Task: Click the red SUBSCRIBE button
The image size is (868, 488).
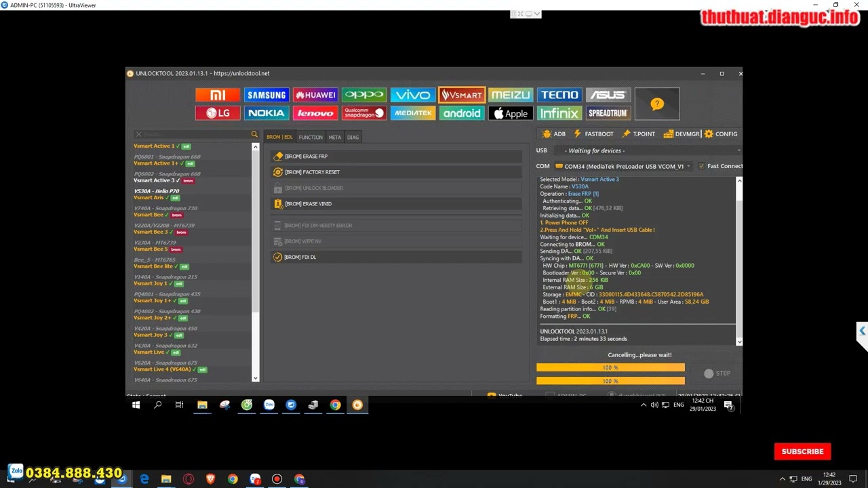Action: click(803, 451)
